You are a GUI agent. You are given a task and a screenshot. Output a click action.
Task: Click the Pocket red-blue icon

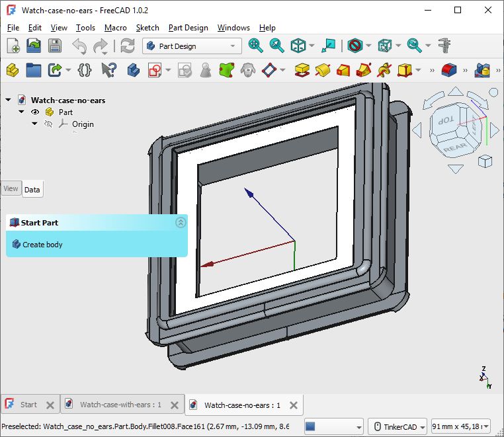click(448, 70)
